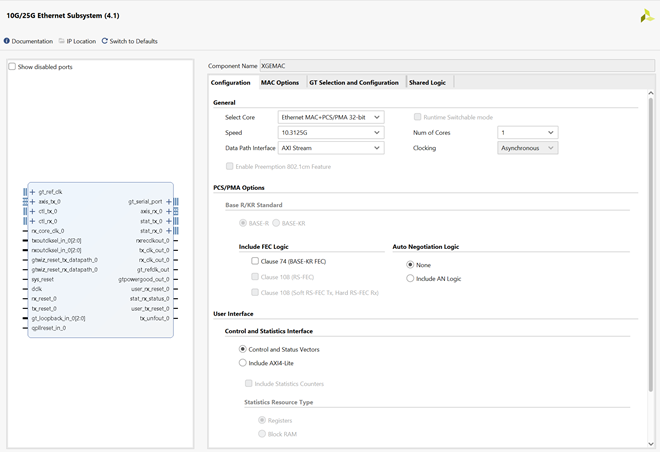
Task: Open GT Selection and Configuration tab
Action: coord(354,82)
